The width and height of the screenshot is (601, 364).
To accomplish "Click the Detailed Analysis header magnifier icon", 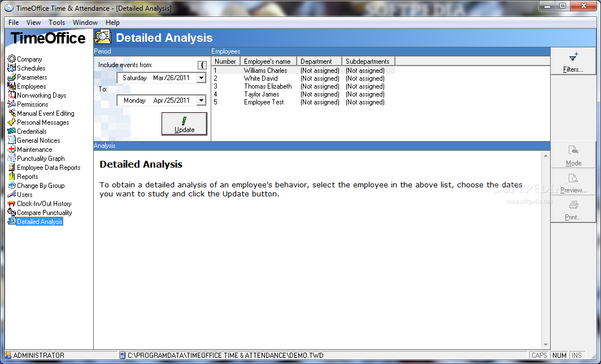I will (x=103, y=37).
